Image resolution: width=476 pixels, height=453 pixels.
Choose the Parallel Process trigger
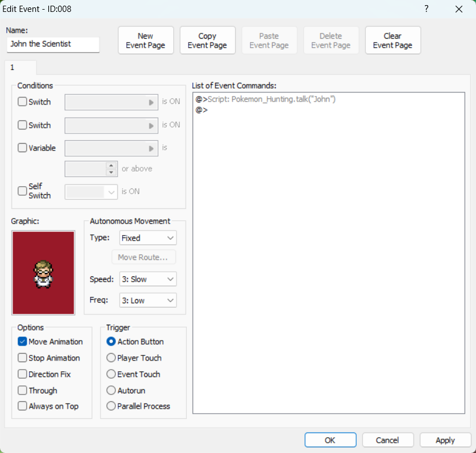111,406
